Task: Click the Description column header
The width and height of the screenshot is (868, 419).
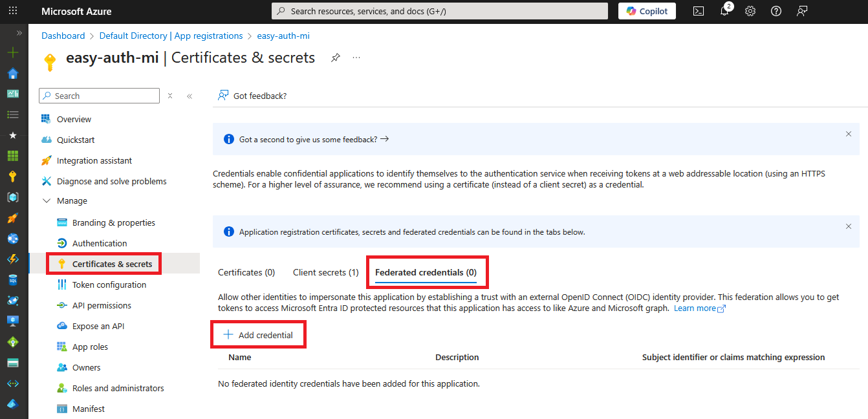Action: tap(457, 357)
